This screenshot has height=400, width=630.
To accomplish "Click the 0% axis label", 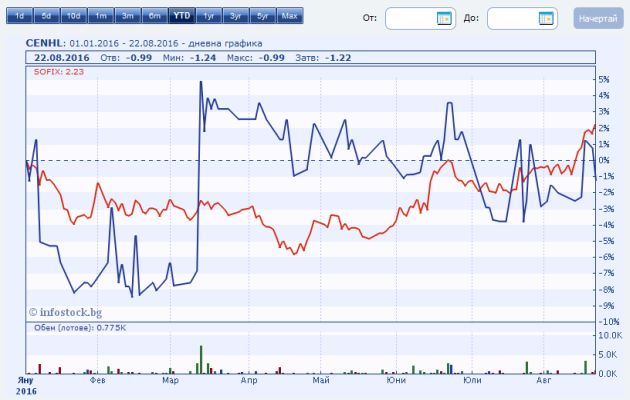I will point(604,160).
